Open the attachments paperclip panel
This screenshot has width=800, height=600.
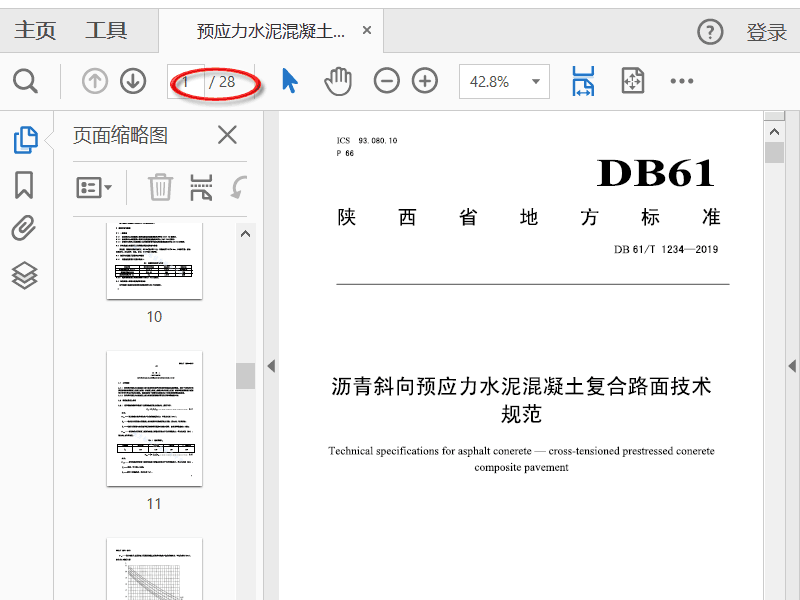tap(23, 228)
